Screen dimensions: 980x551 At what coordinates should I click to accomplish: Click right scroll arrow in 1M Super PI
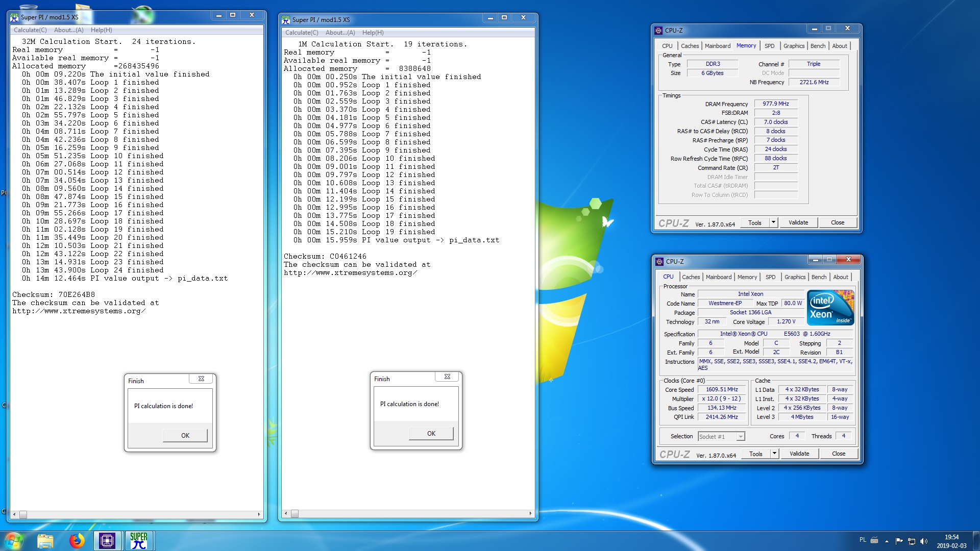coord(530,514)
